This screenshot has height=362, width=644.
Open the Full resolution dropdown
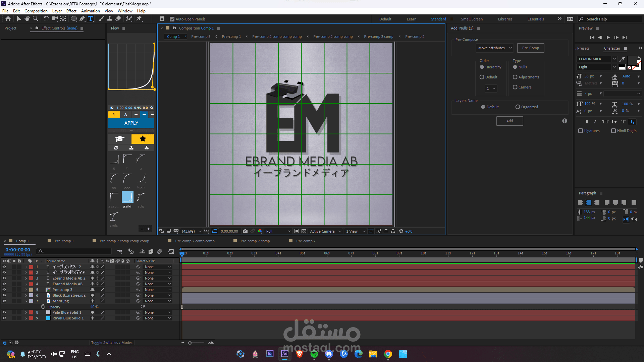278,231
